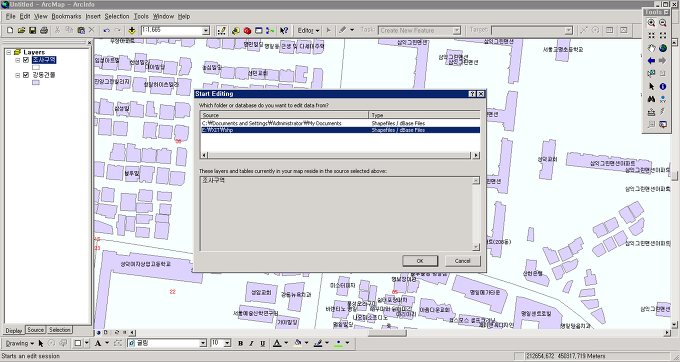Open the File menu
This screenshot has width=680, height=362.
point(10,16)
